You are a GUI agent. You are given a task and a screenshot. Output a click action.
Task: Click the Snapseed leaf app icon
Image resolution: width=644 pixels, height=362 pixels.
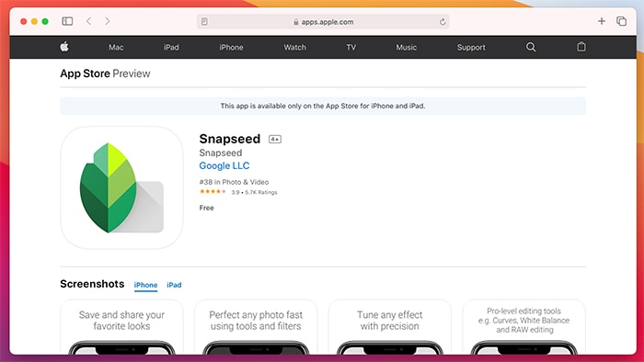(x=121, y=187)
